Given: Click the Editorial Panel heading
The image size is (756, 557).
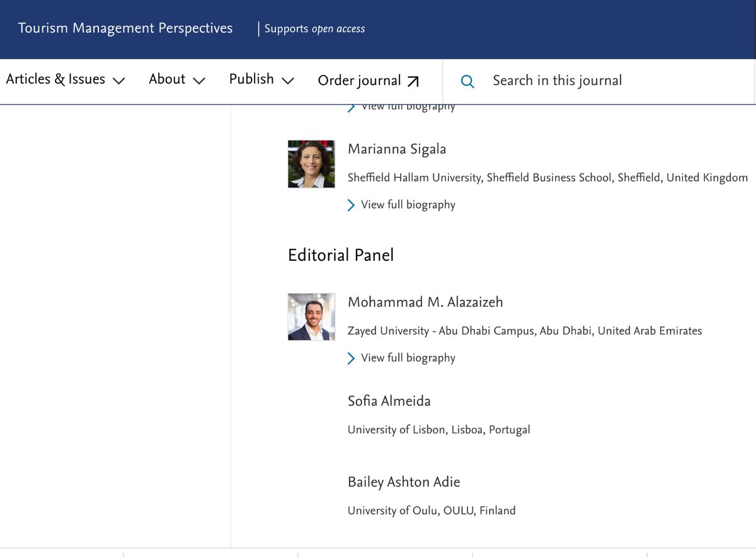Looking at the screenshot, I should 341,255.
